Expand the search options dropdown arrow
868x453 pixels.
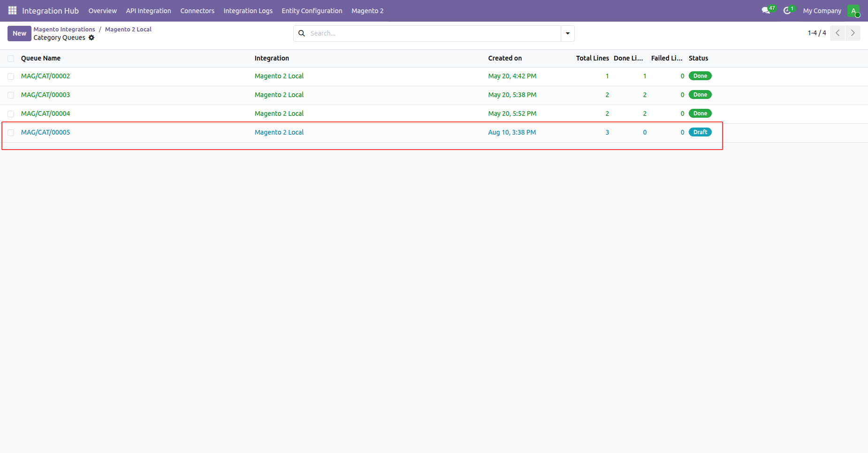568,33
